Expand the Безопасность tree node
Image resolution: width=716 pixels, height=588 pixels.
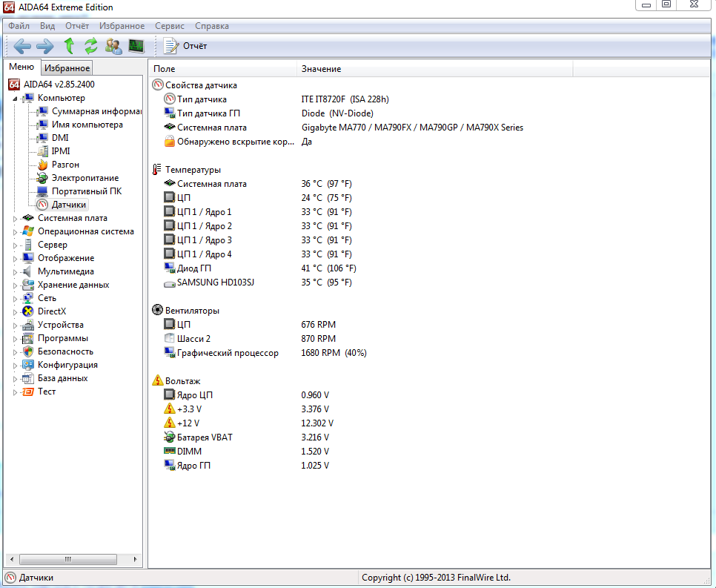coord(15,352)
